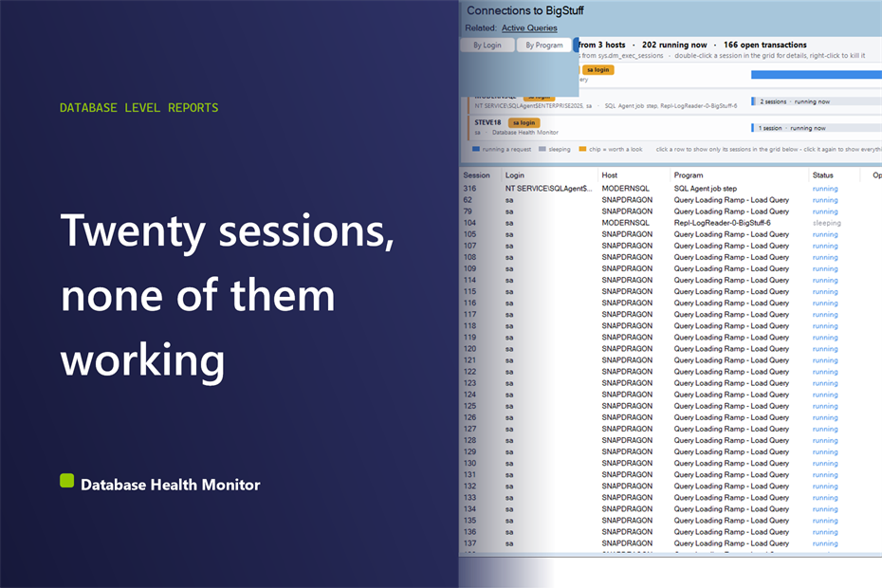Select the NT SERVICE\SQLAgent$ login cell
This screenshot has height=588, width=882.
click(548, 189)
